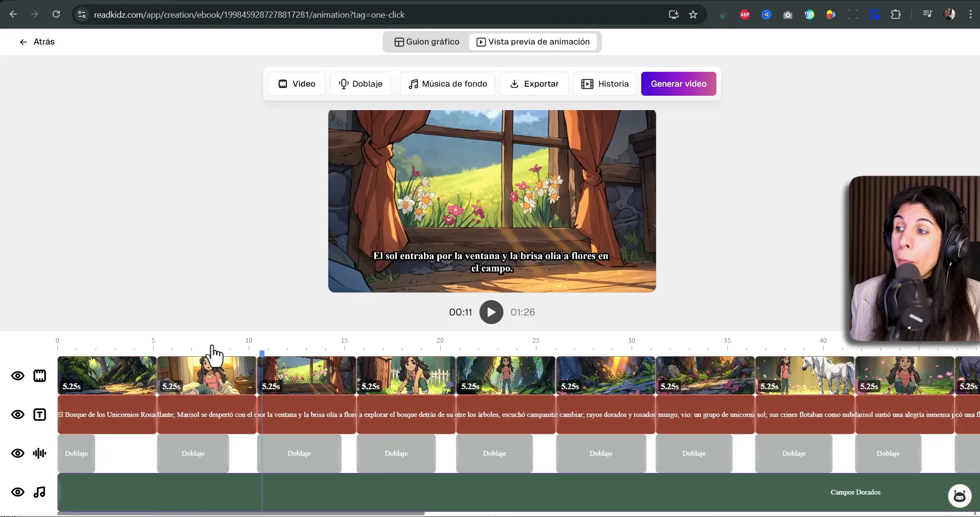The width and height of the screenshot is (980, 517).
Task: Click the microphone icon on the Doblaje button
Action: tap(344, 83)
